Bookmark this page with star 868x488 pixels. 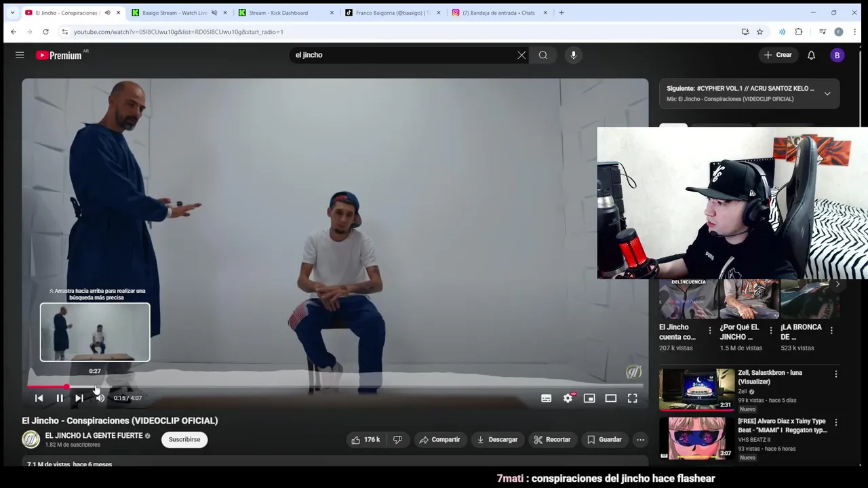click(x=760, y=32)
